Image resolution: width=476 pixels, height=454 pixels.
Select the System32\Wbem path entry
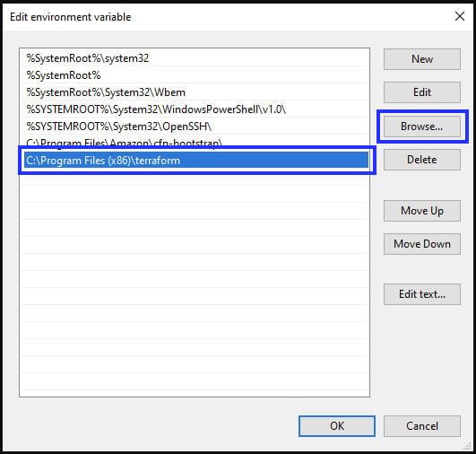pyautogui.click(x=195, y=92)
